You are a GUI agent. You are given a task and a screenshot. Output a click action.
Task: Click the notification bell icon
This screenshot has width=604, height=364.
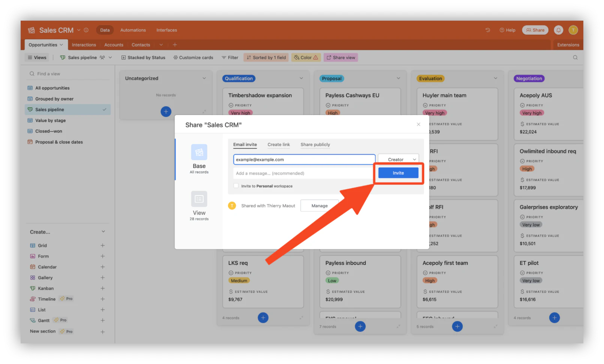point(558,30)
